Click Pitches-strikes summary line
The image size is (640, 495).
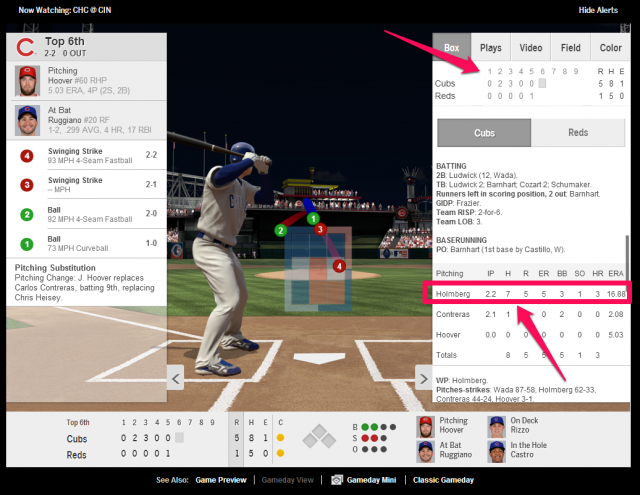point(516,394)
